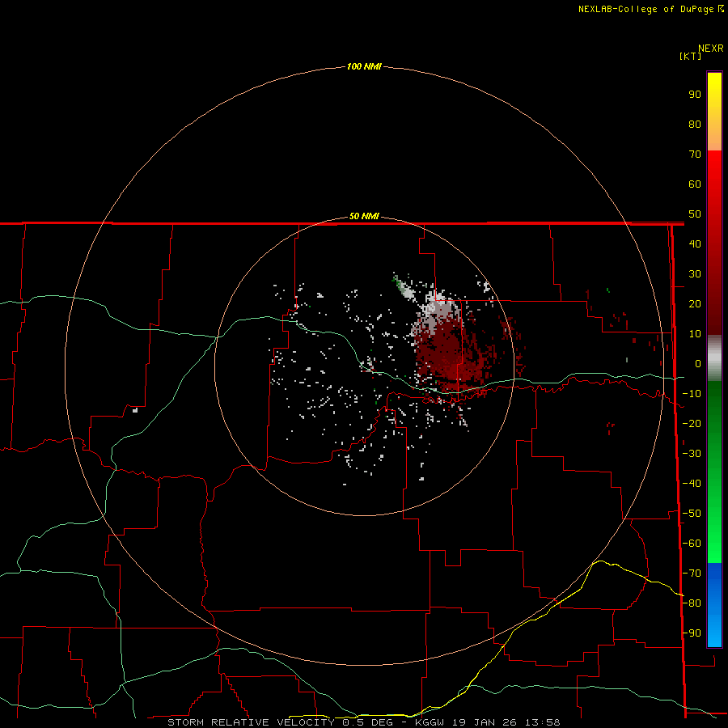Click the 90 value on velocity scale
728x728 pixels.
pyautogui.click(x=695, y=95)
